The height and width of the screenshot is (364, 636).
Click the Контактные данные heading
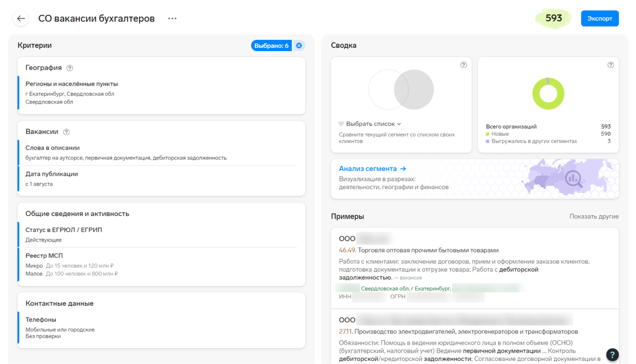click(x=59, y=303)
